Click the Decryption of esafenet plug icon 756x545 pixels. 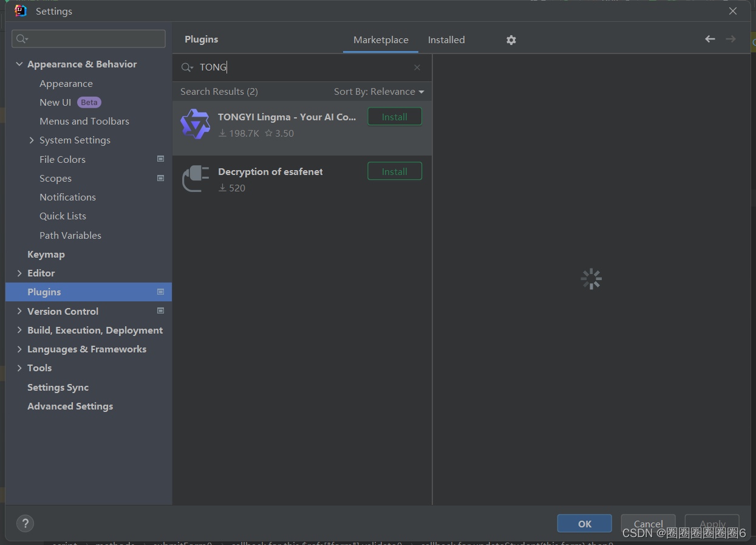tap(195, 179)
